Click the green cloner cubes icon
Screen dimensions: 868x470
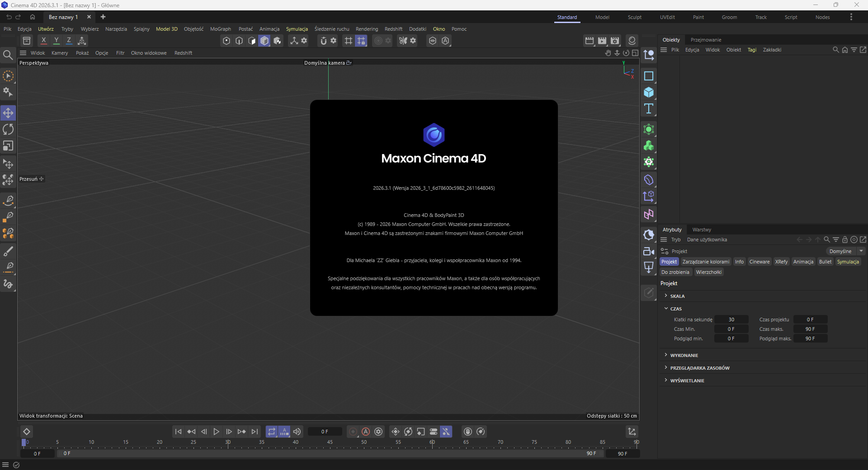tap(649, 146)
